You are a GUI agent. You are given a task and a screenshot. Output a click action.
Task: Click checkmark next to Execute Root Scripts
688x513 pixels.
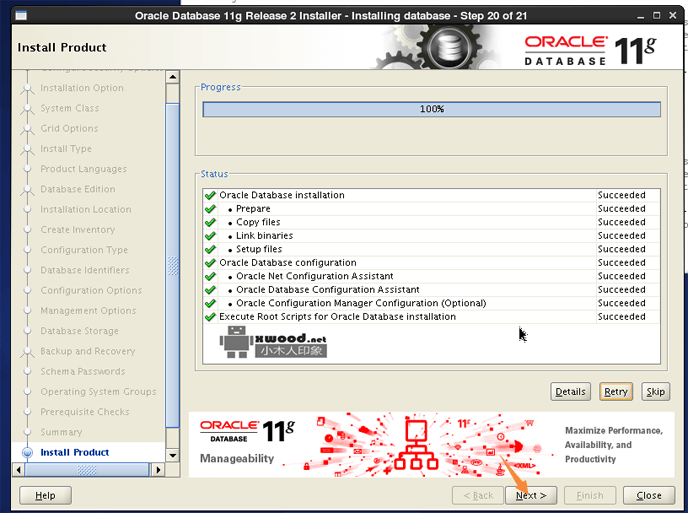[210, 317]
